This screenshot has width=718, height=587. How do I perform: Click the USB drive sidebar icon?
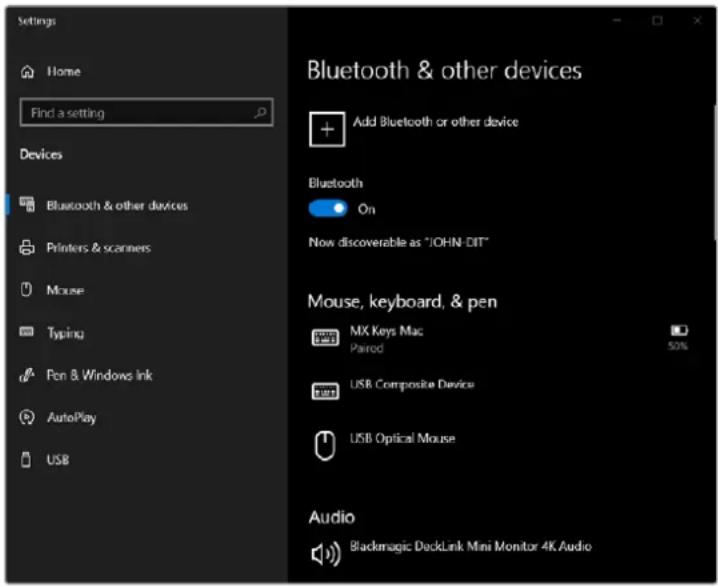pos(26,459)
